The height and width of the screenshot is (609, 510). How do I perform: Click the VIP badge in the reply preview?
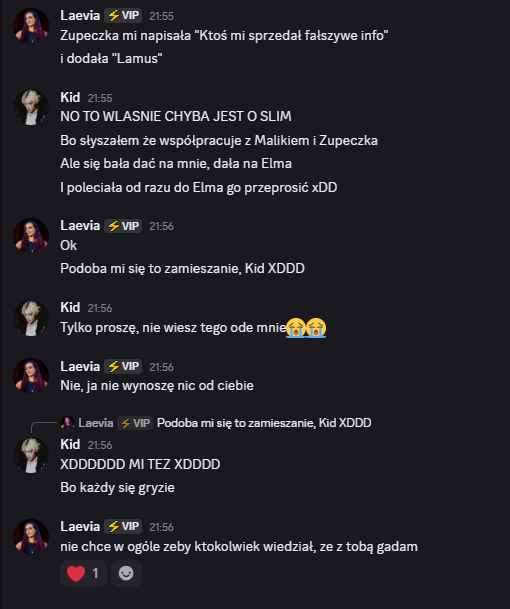[135, 423]
